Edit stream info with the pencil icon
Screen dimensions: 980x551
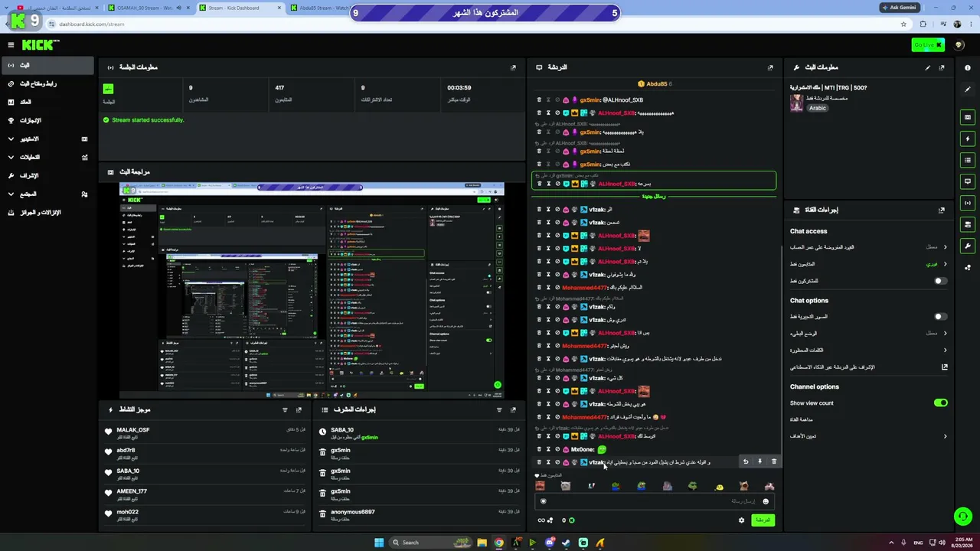pyautogui.click(x=928, y=67)
